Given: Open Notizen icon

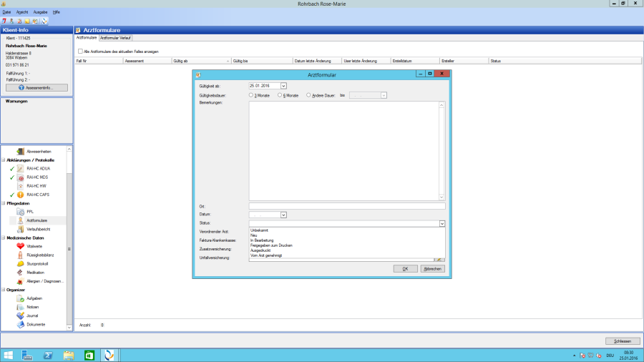Looking at the screenshot, I should [x=20, y=307].
